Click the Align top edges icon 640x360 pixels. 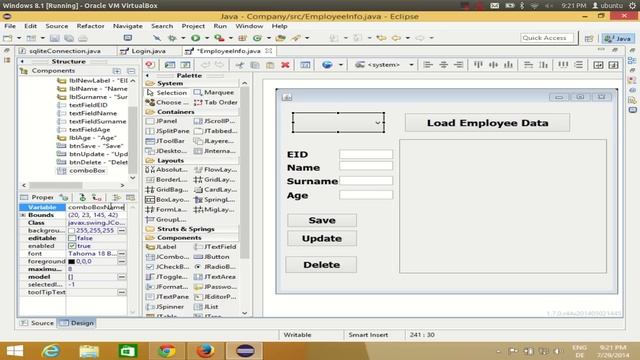[x=478, y=65]
